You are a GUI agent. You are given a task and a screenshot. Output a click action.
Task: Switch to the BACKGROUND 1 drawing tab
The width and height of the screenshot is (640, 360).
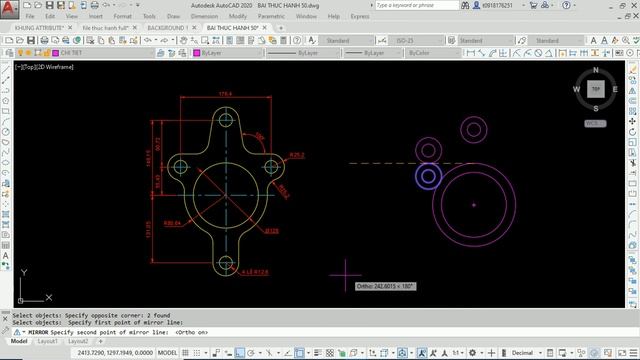[x=167, y=28]
